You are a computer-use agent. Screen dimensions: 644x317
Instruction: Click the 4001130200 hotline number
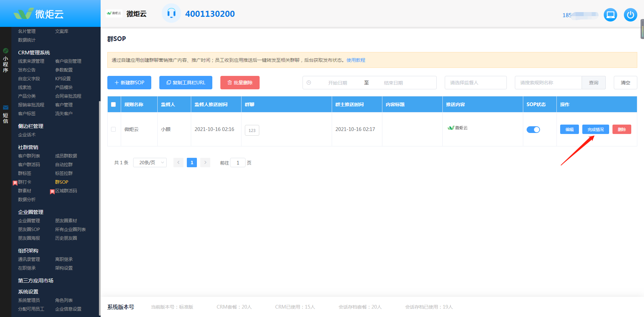(x=210, y=14)
